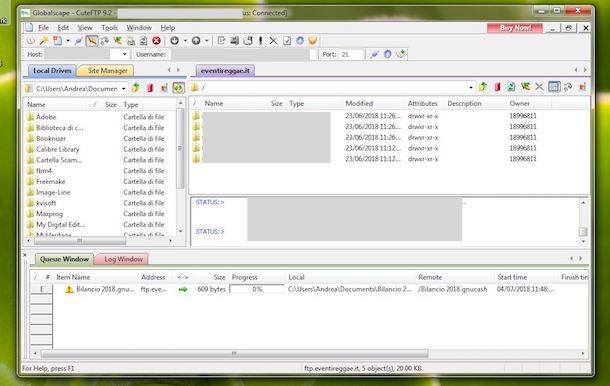
Task: Switch to the Log Window tab
Action: pyautogui.click(x=121, y=259)
